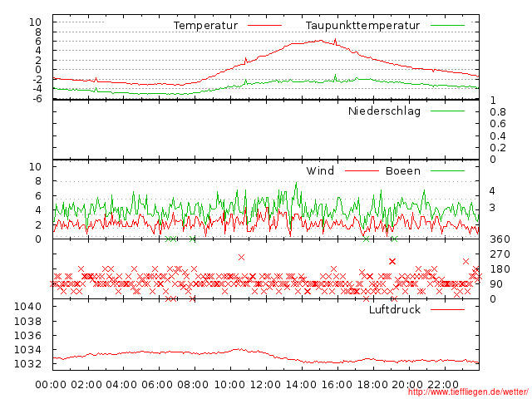Select the Niederschlag legend label
This screenshot has height=399, width=532.
click(384, 111)
